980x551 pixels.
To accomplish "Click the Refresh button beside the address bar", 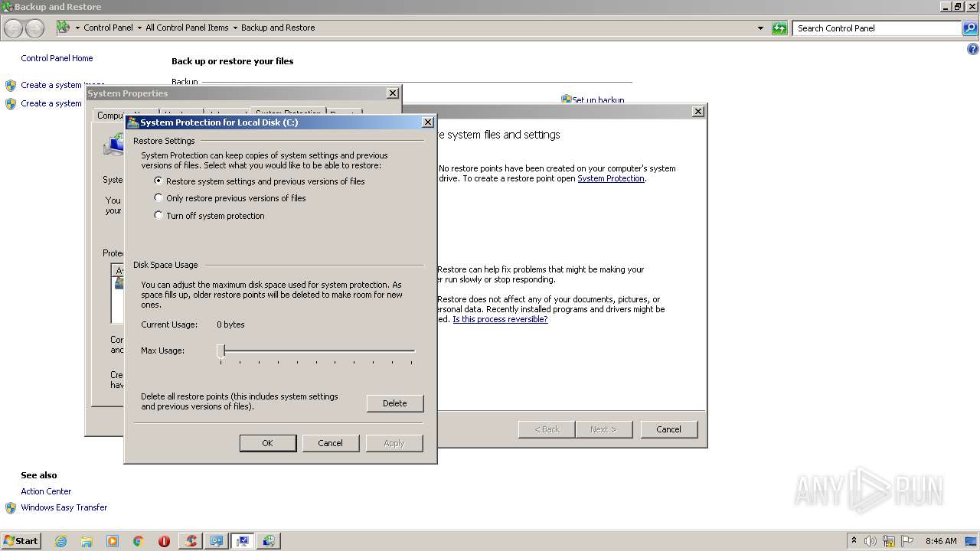I will tap(779, 28).
